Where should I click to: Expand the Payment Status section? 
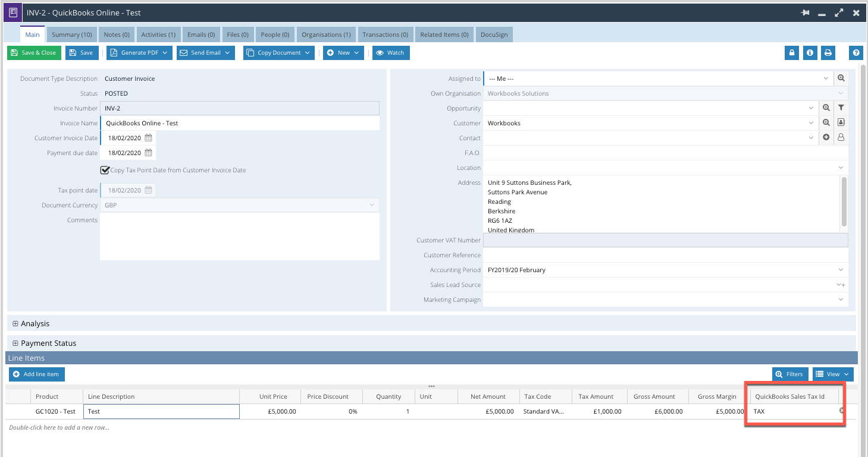pos(16,343)
